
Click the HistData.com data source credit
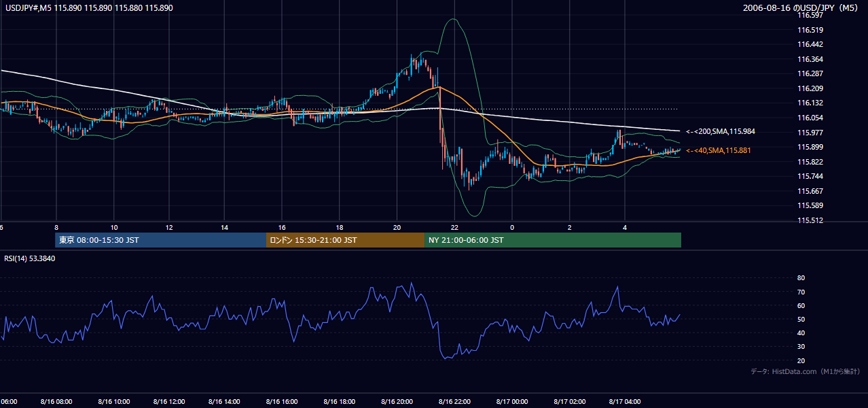805,372
